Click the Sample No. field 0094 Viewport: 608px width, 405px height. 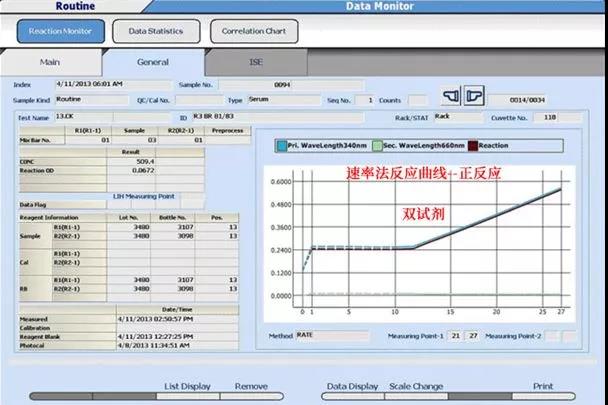[x=291, y=85]
